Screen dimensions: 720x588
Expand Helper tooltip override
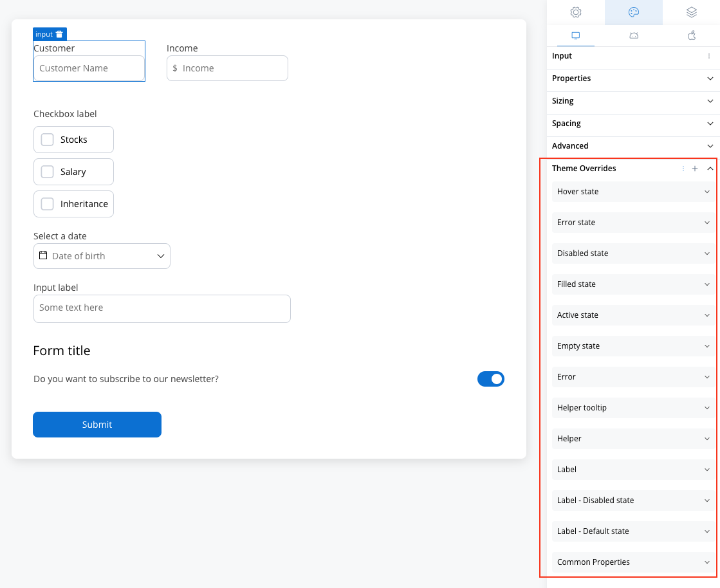click(x=633, y=408)
